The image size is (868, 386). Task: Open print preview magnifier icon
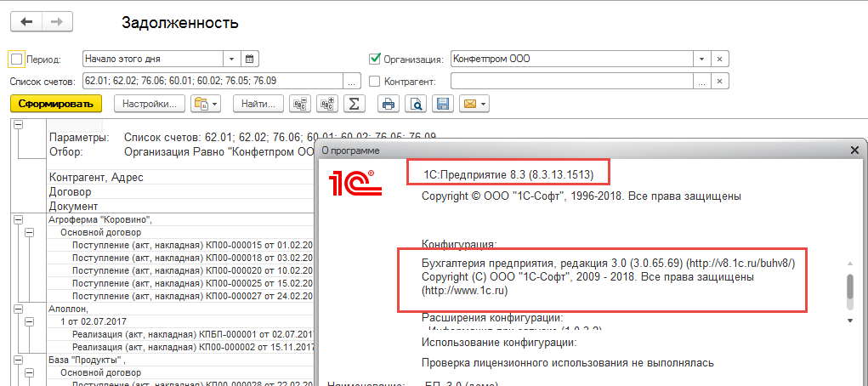(415, 104)
